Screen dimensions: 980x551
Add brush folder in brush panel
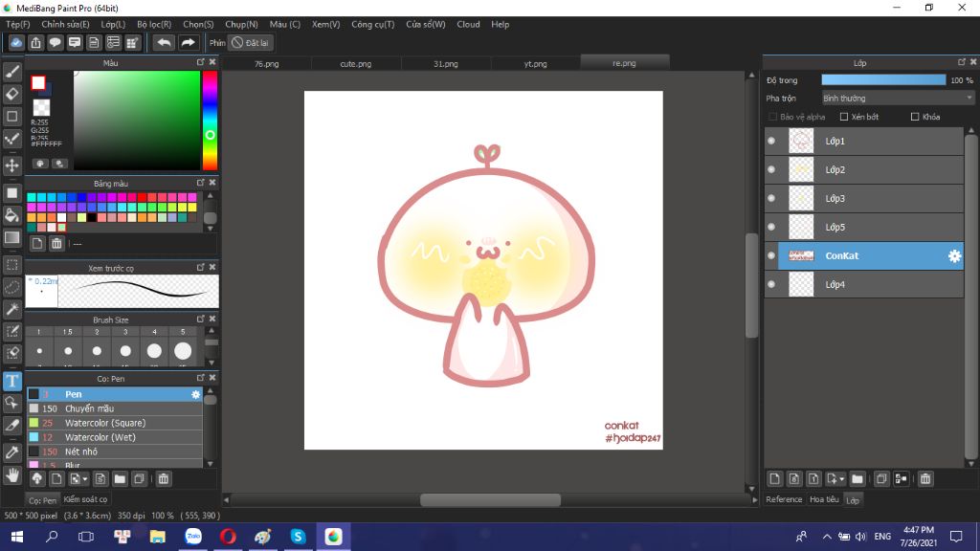pos(120,478)
